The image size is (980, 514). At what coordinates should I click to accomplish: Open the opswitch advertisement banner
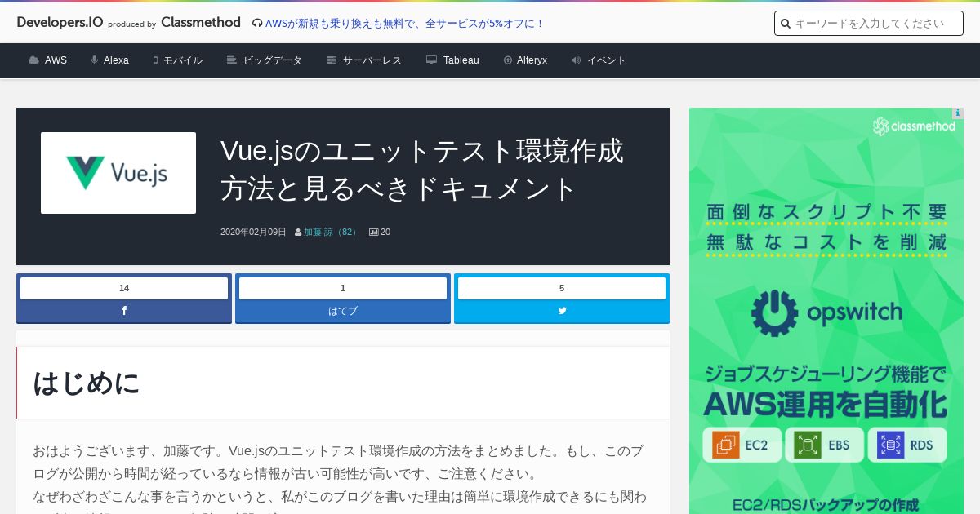click(826, 311)
